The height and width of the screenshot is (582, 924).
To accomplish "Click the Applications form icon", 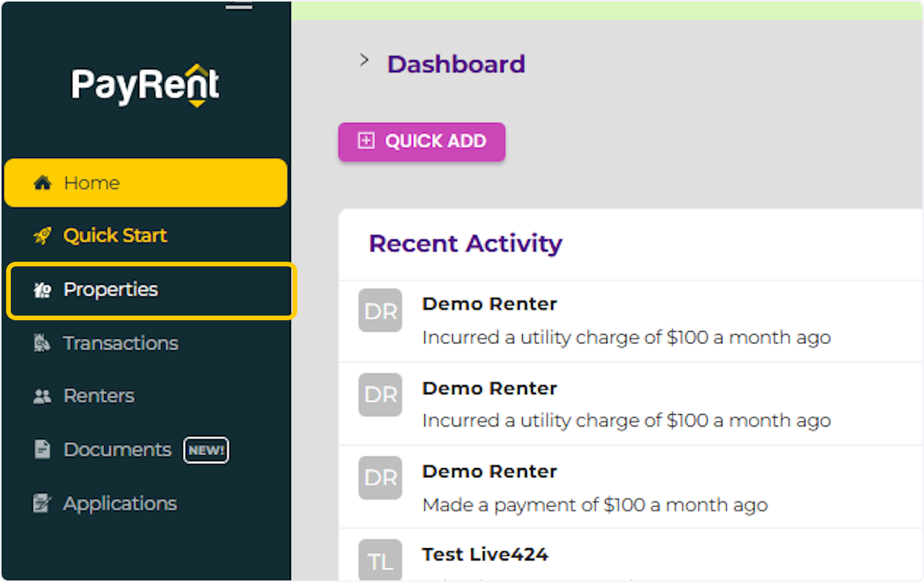I will coord(42,504).
